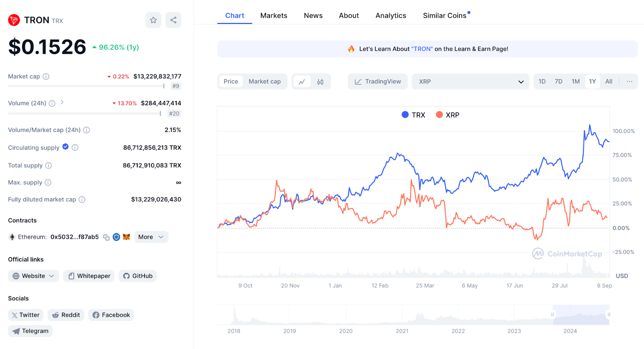Click the share icon next to TRON
The height and width of the screenshot is (349, 644).
tap(173, 20)
